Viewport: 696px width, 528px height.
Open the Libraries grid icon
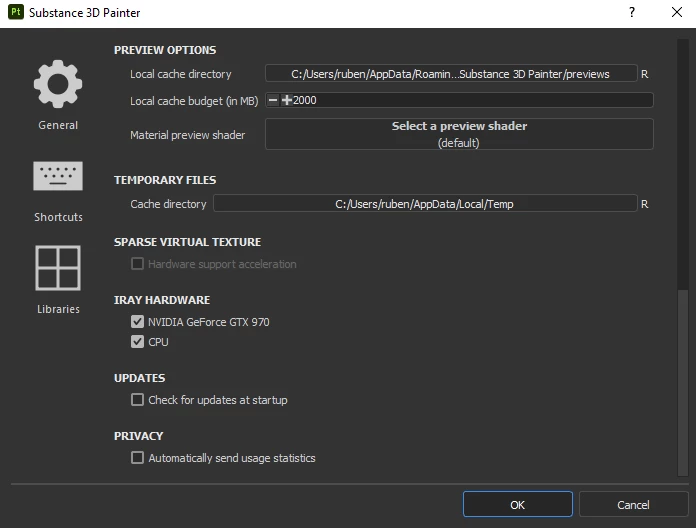(x=58, y=268)
